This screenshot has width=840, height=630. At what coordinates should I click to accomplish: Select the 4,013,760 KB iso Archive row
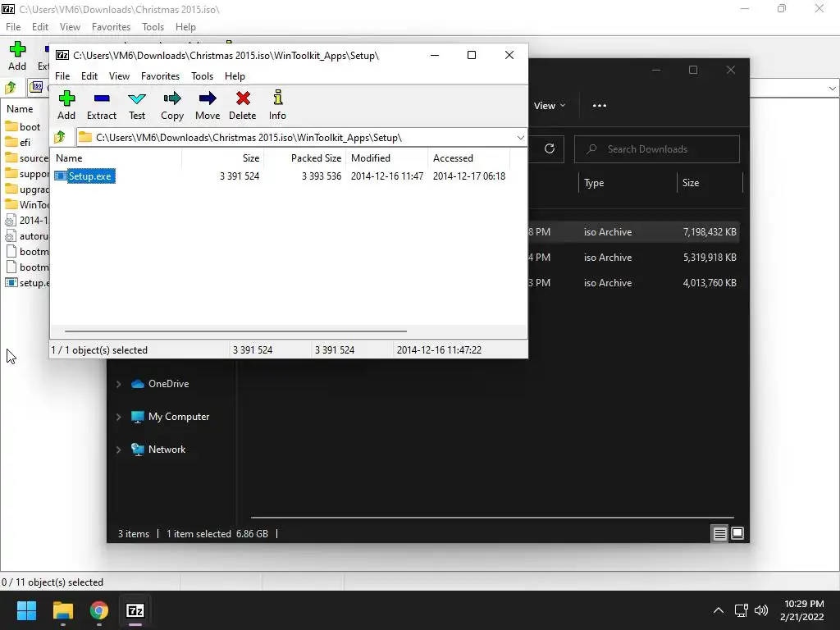[x=634, y=283]
